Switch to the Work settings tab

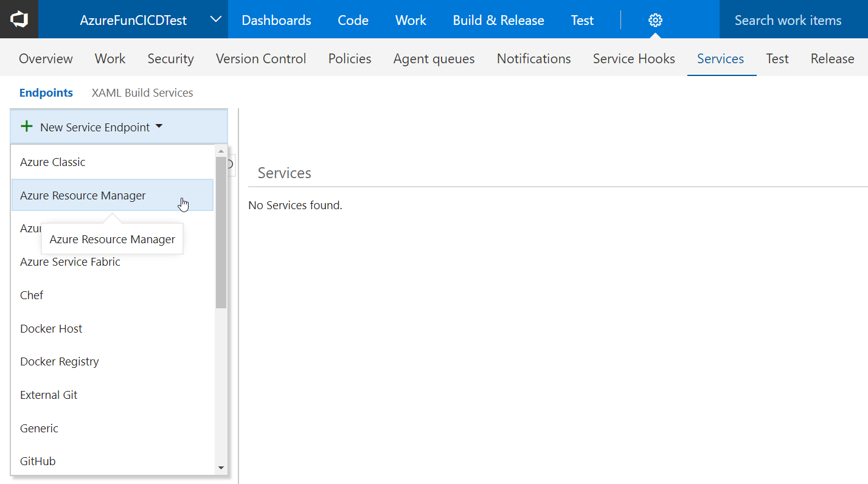click(x=110, y=58)
